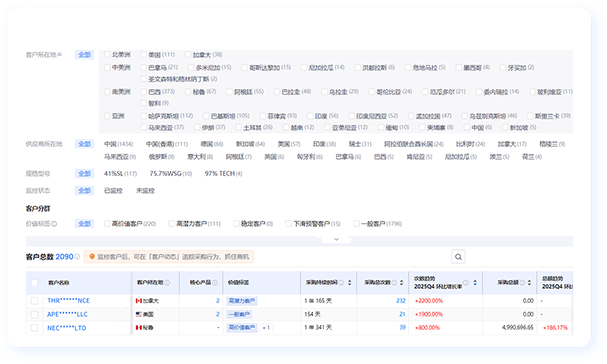The width and height of the screenshot is (607, 364).
Task: Click US flag in APE******LLC row
Action: coord(139,314)
